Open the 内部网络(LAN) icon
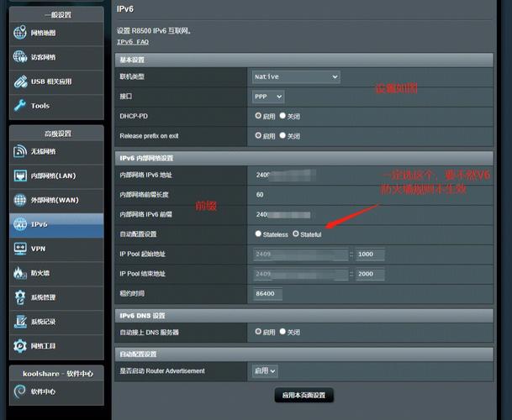The height and width of the screenshot is (420, 512). pos(20,176)
